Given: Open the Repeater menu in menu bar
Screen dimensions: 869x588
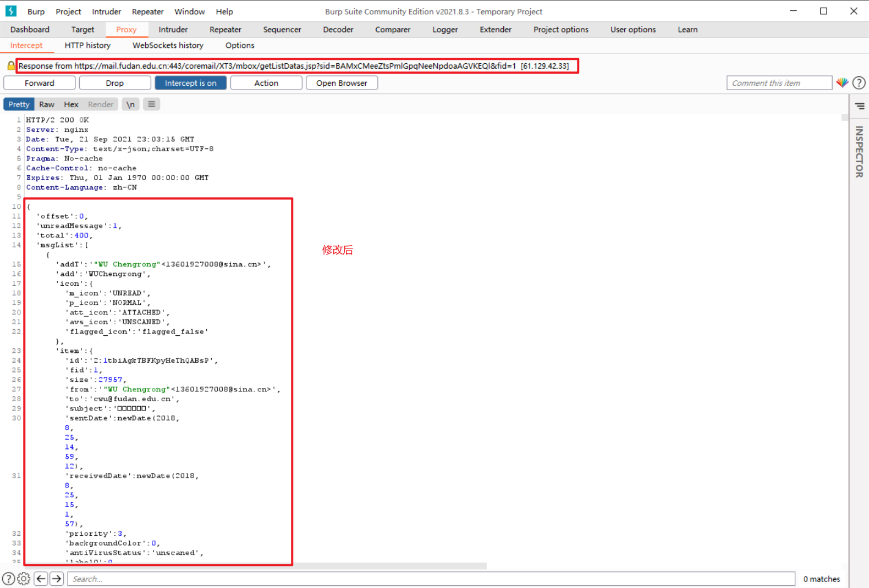Looking at the screenshot, I should (148, 12).
